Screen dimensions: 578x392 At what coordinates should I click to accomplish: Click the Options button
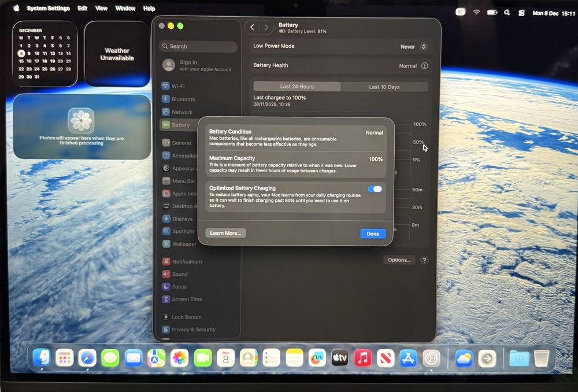399,260
